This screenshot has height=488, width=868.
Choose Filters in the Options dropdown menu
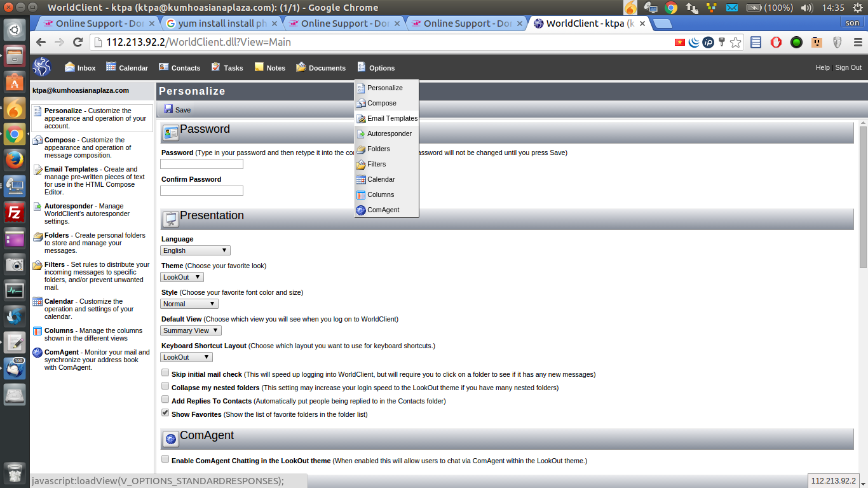click(386, 164)
